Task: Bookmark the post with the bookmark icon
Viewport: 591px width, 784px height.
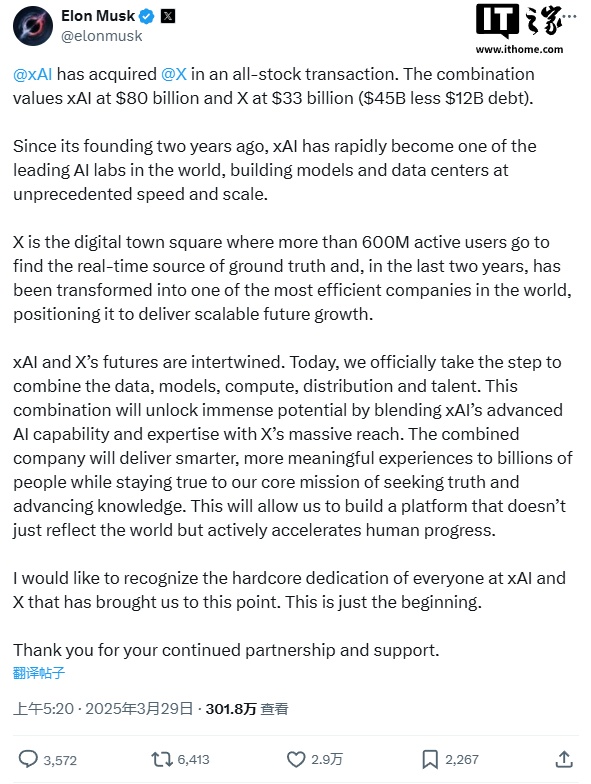Action: click(x=430, y=760)
